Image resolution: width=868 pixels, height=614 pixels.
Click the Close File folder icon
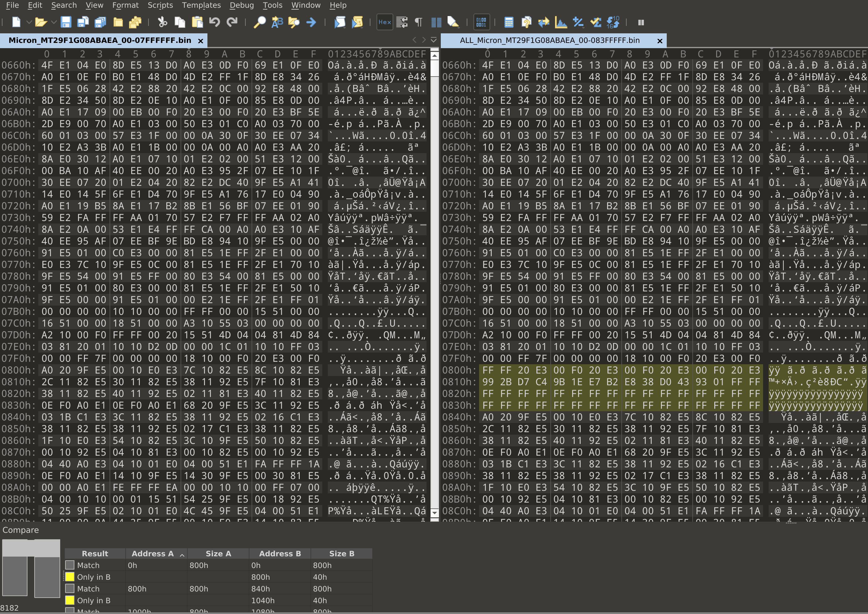coord(118,22)
